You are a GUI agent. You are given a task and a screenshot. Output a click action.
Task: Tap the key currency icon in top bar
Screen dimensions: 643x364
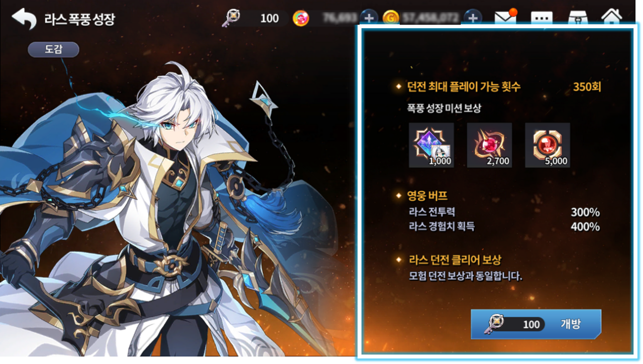[231, 19]
